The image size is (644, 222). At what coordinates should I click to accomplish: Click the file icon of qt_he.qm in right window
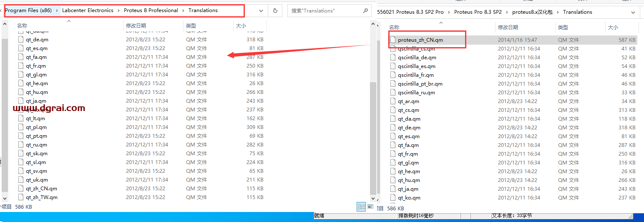[x=392, y=172]
